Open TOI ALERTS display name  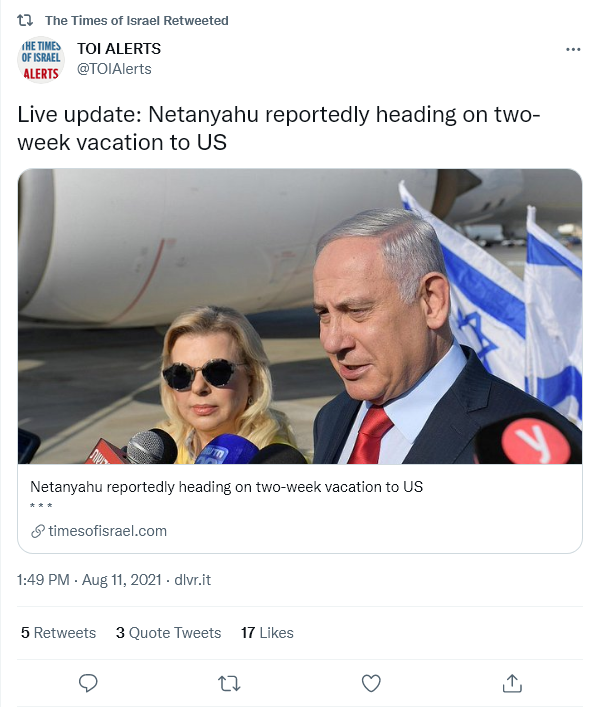pyautogui.click(x=119, y=49)
